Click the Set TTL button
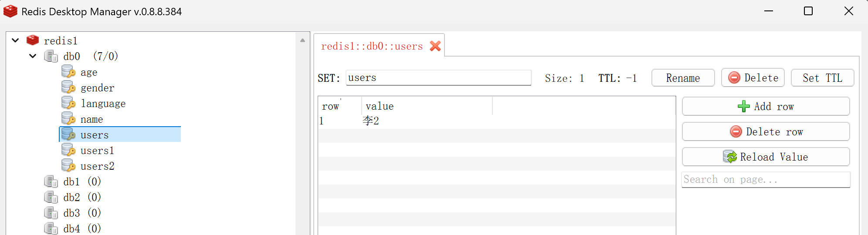The width and height of the screenshot is (868, 235). 822,78
